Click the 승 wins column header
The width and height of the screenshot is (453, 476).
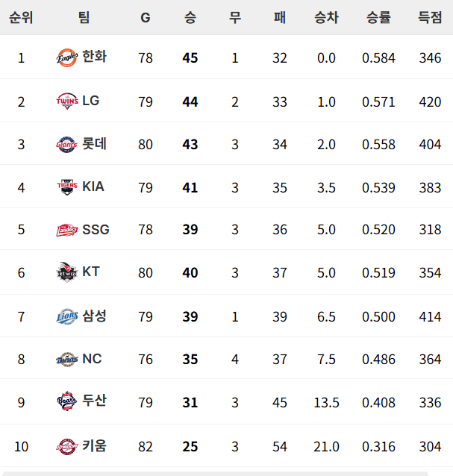tap(190, 17)
